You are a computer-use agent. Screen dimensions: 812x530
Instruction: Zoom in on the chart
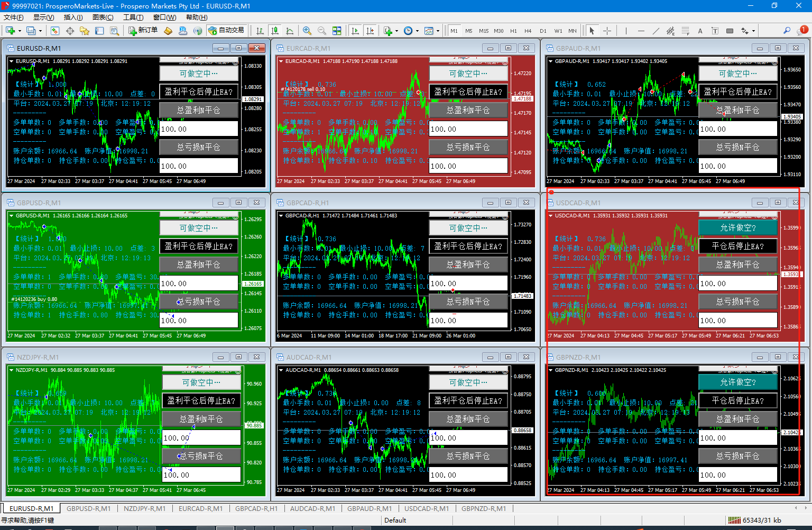307,31
